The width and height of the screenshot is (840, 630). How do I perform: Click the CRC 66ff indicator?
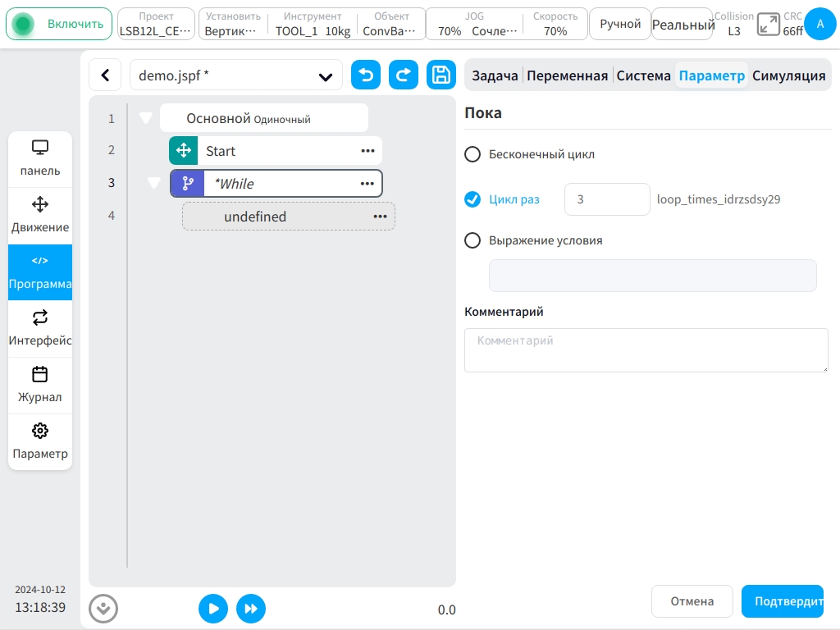point(792,24)
